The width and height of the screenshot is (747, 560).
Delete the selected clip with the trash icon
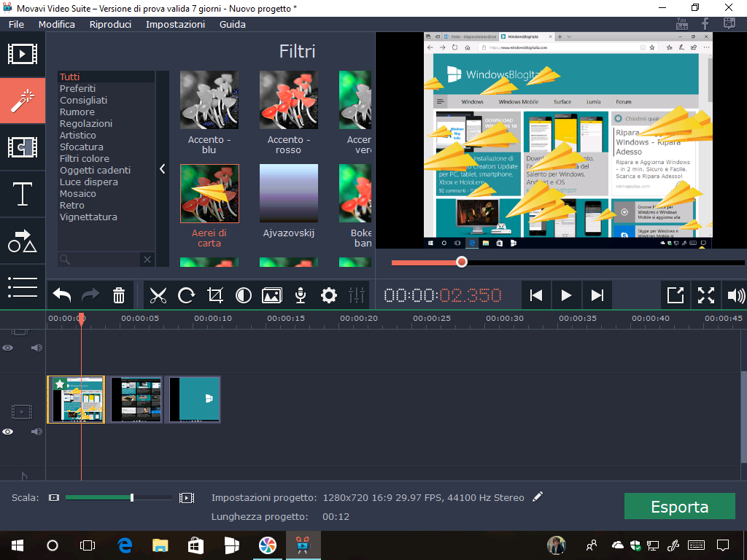pos(119,295)
